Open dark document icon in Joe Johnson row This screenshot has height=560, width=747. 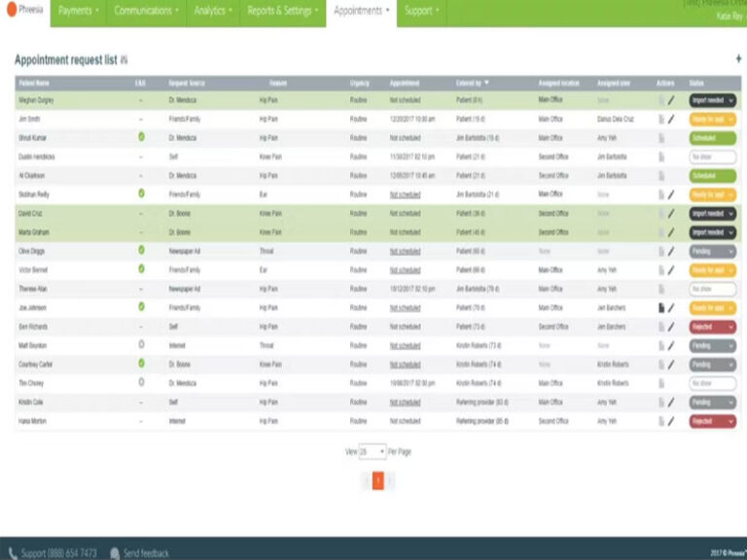661,308
